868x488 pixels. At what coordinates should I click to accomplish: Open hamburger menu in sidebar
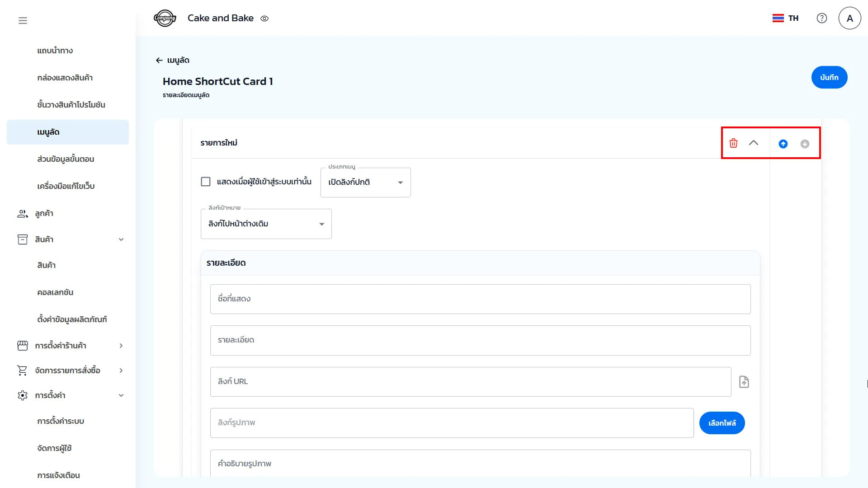pos(23,20)
